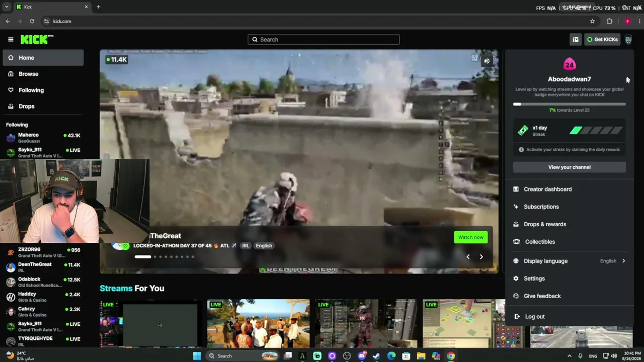This screenshot has width=644, height=362.
Task: Expand the Display language submenu
Action: [570, 261]
